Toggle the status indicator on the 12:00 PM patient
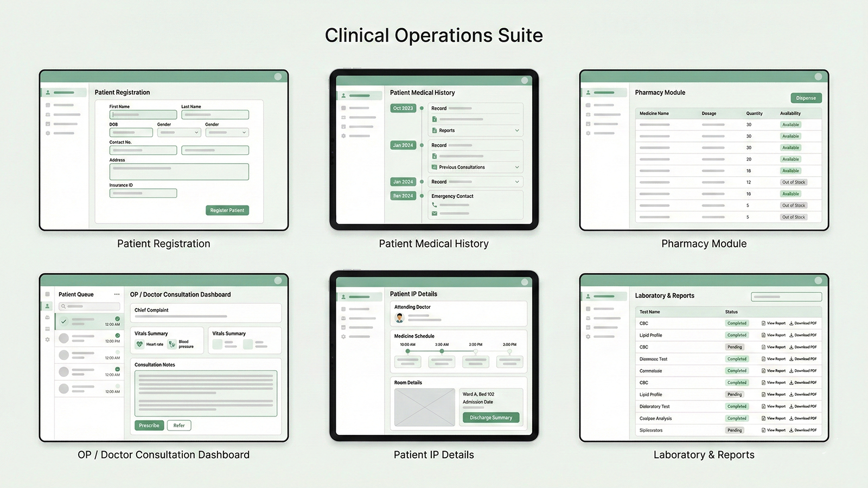Viewport: 868px width, 488px height. point(117,335)
